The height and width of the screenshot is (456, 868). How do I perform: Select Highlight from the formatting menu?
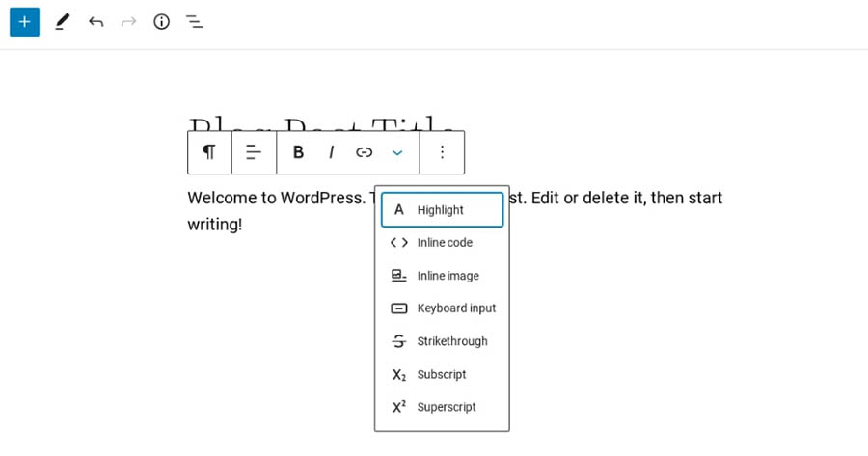pos(441,210)
